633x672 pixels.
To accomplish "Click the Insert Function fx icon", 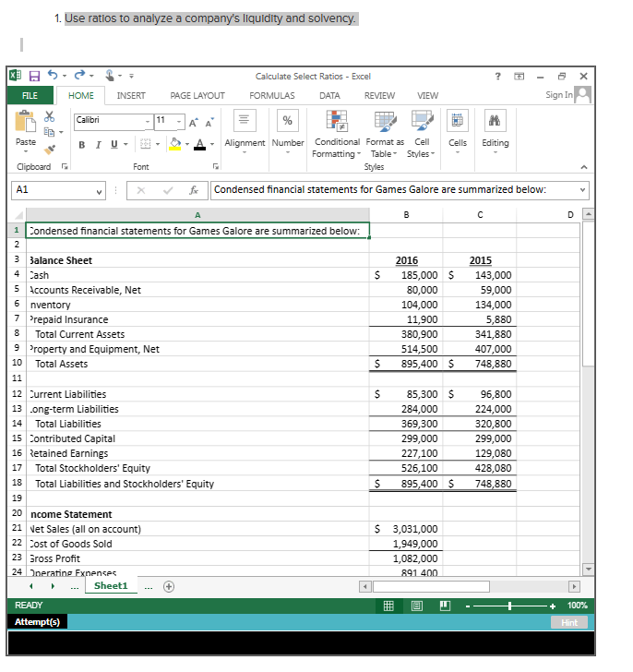I will [x=194, y=190].
